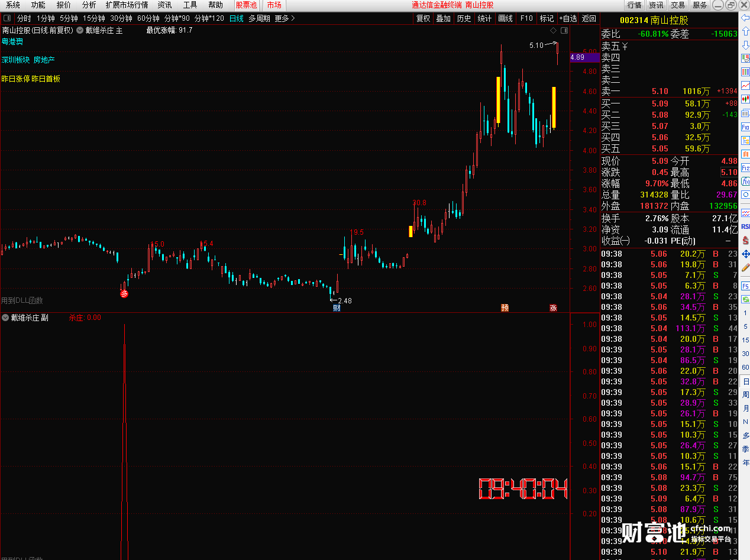Click the blue crosshair move icon in sidebar
The width and height of the screenshot is (750, 560).
coord(745,254)
